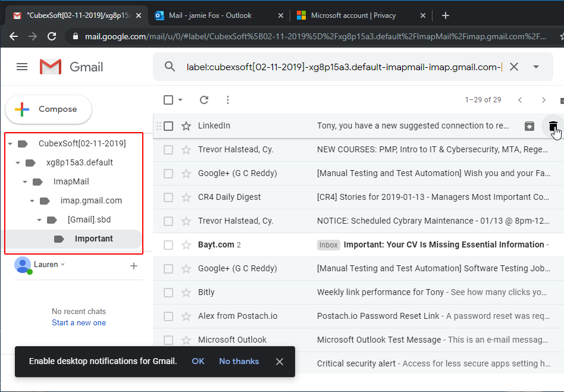Start a new chat with plus icon
Viewport: 564px width, 392px height.
click(x=134, y=266)
